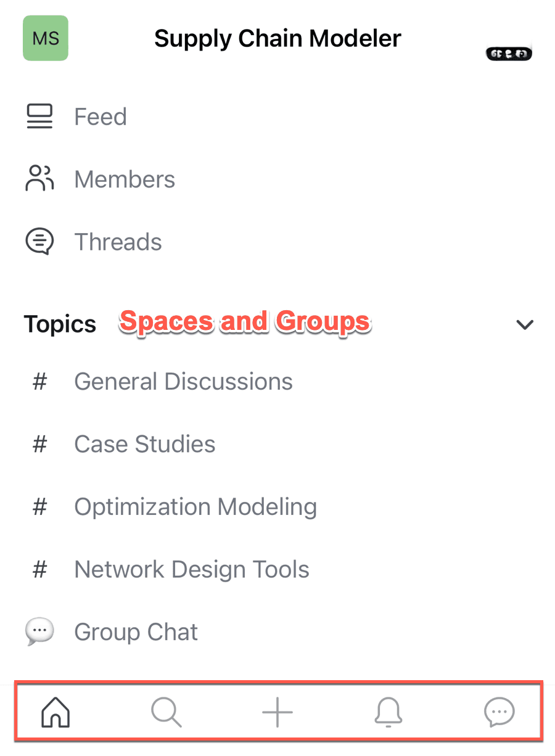Open messages chat bubble in bottom bar
Image resolution: width=555 pixels, height=756 pixels.
pyautogui.click(x=499, y=713)
